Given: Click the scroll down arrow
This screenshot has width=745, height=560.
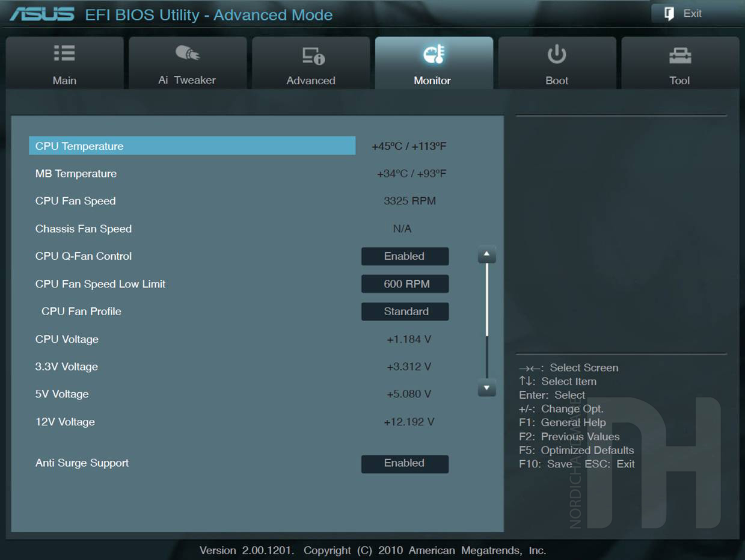Looking at the screenshot, I should pyautogui.click(x=486, y=388).
